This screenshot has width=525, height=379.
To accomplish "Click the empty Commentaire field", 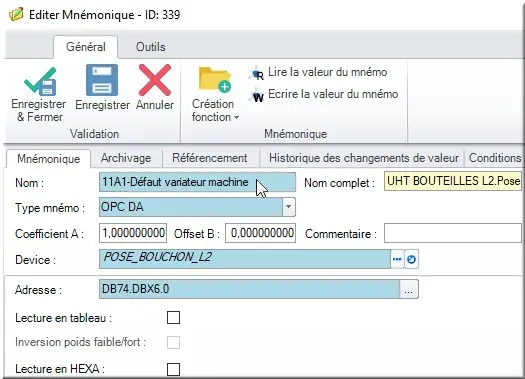I will [x=453, y=233].
